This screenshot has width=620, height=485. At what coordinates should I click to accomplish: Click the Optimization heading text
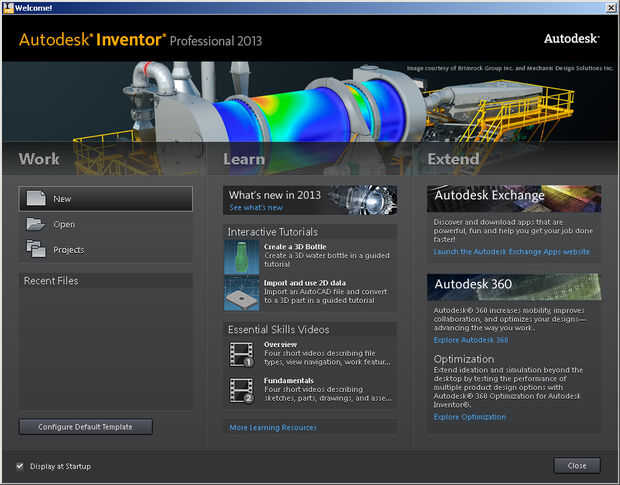pos(464,359)
